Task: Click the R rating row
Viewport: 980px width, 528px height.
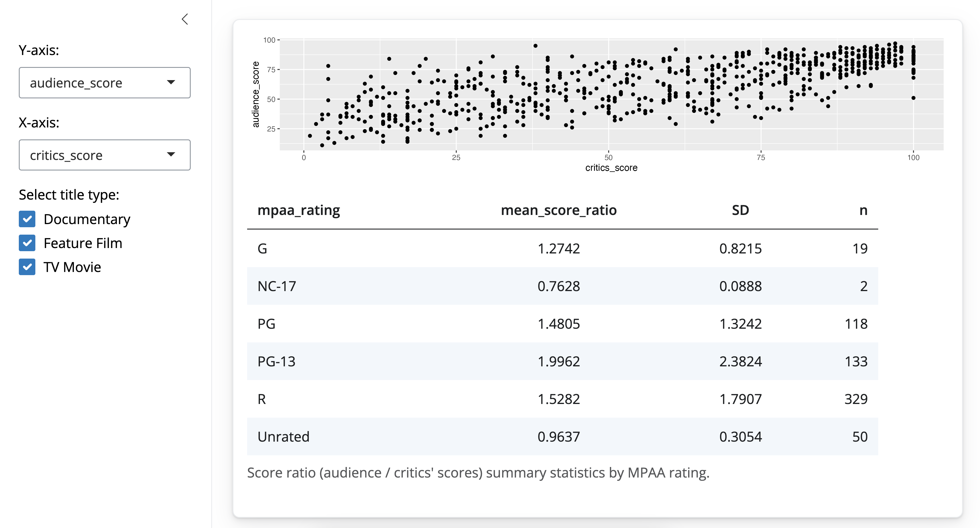Action: tap(562, 399)
